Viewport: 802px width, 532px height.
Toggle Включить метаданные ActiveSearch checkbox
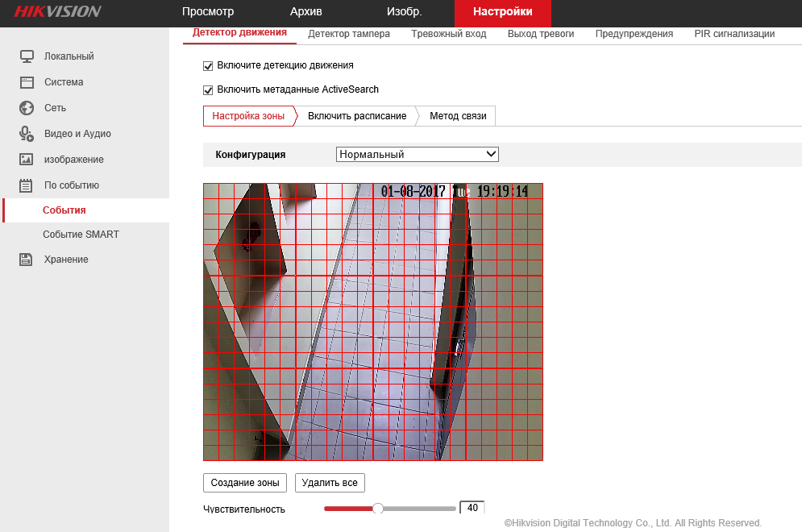[208, 90]
